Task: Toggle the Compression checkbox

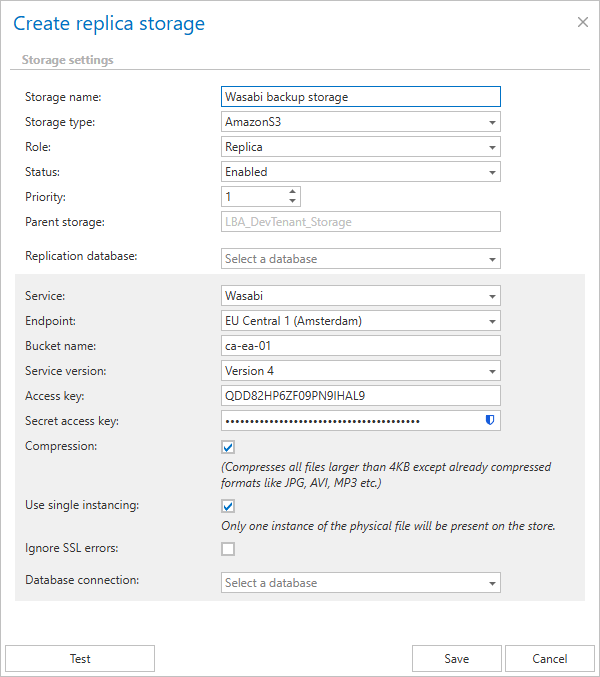Action: coord(228,447)
